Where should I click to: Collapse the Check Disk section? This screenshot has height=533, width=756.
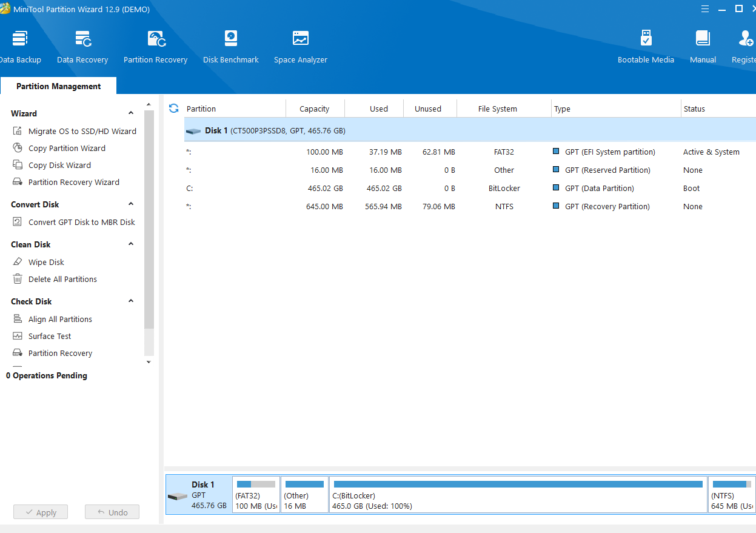pyautogui.click(x=131, y=301)
